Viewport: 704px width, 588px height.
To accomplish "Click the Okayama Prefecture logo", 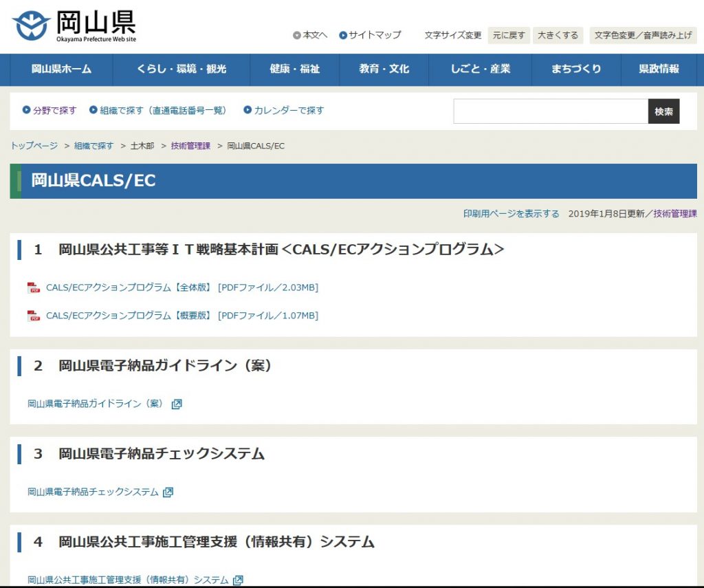I will (74, 25).
